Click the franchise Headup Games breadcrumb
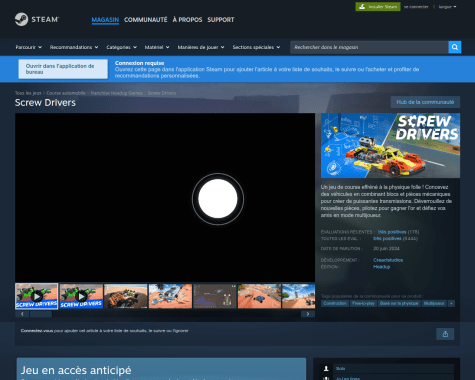 (117, 93)
